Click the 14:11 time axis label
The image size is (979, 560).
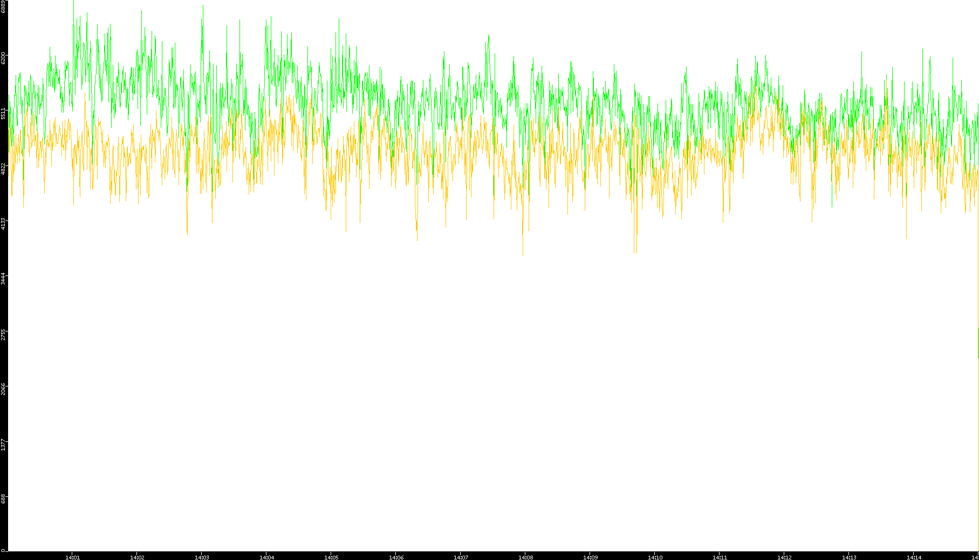point(720,557)
